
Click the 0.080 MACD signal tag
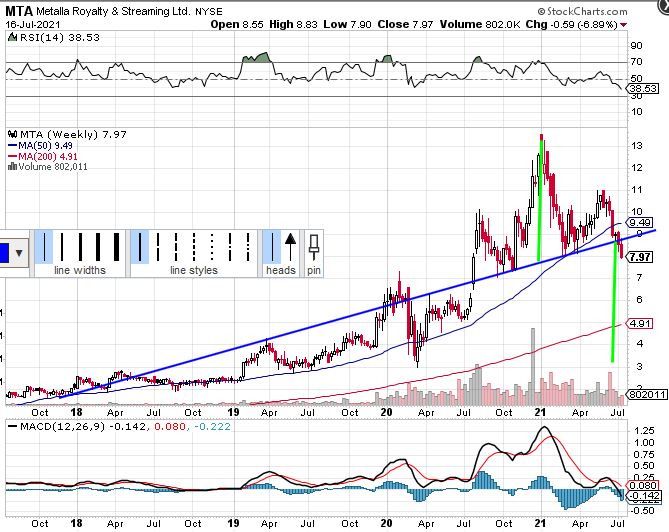coord(642,485)
